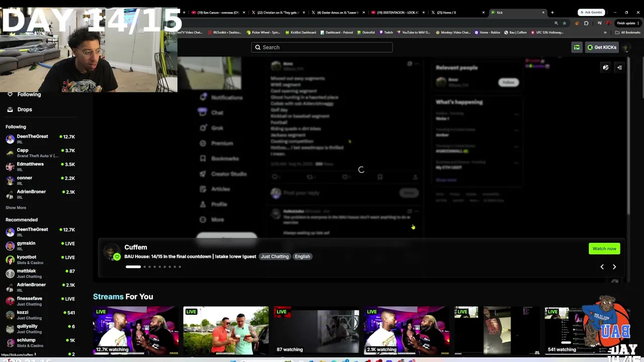Select the first featured carousel indicator
This screenshot has height=362, width=644.
(x=133, y=266)
